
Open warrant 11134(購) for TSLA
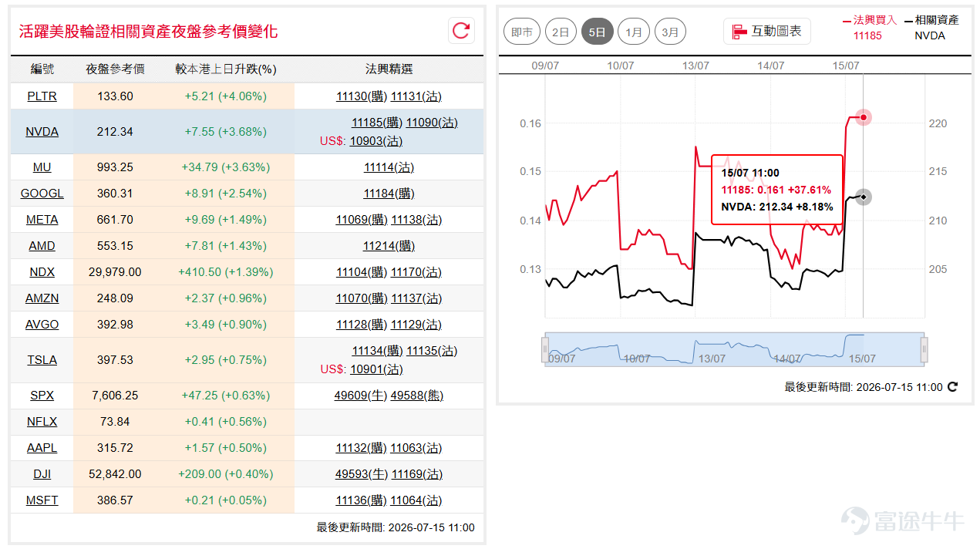click(x=378, y=351)
